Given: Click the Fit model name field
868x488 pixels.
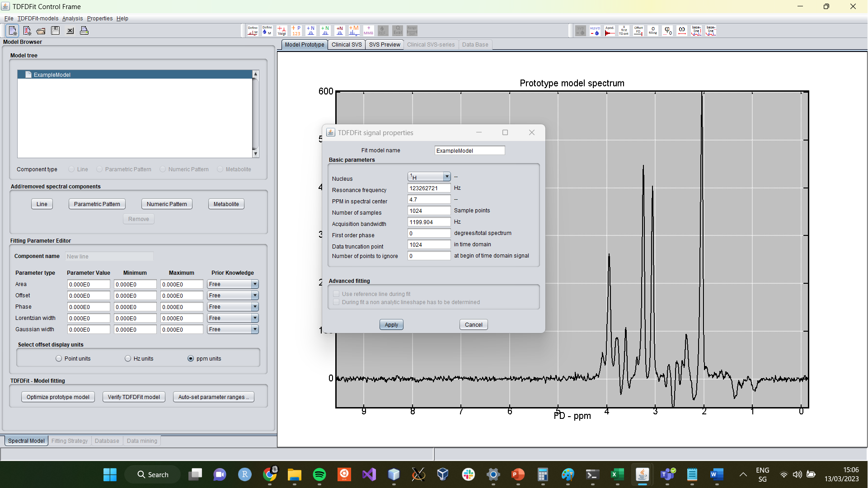Looking at the screenshot, I should (x=469, y=151).
